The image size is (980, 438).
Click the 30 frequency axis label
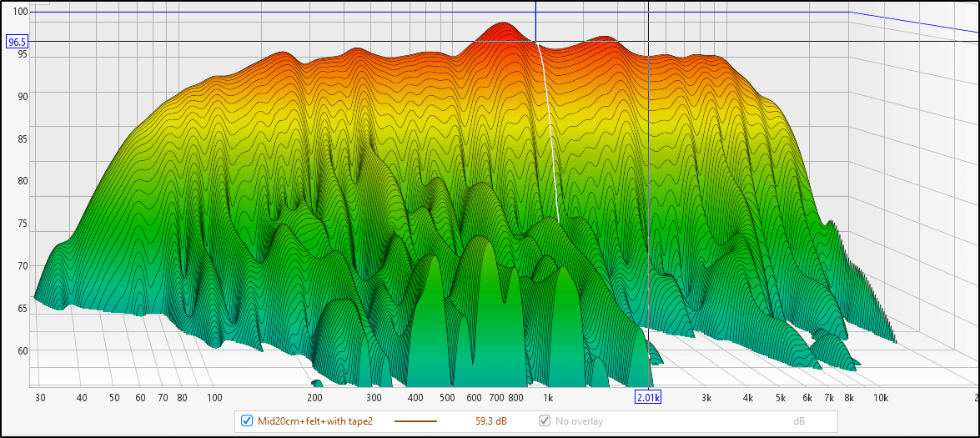pyautogui.click(x=41, y=397)
